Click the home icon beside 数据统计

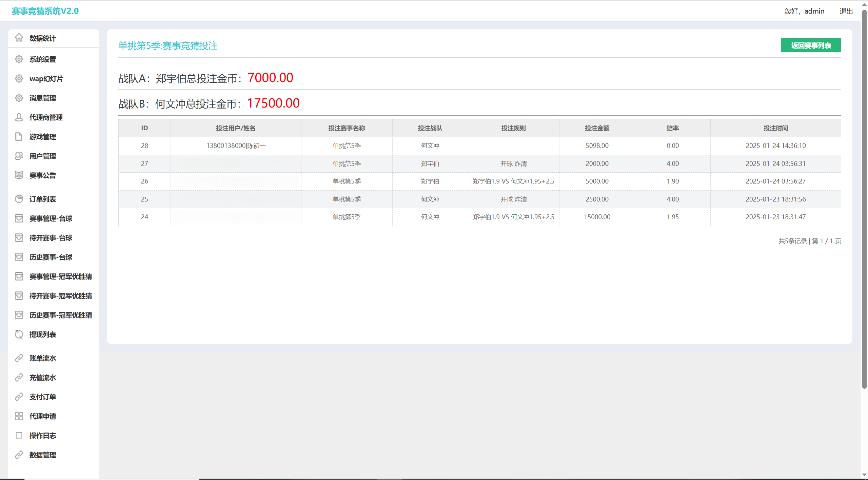pyautogui.click(x=19, y=38)
